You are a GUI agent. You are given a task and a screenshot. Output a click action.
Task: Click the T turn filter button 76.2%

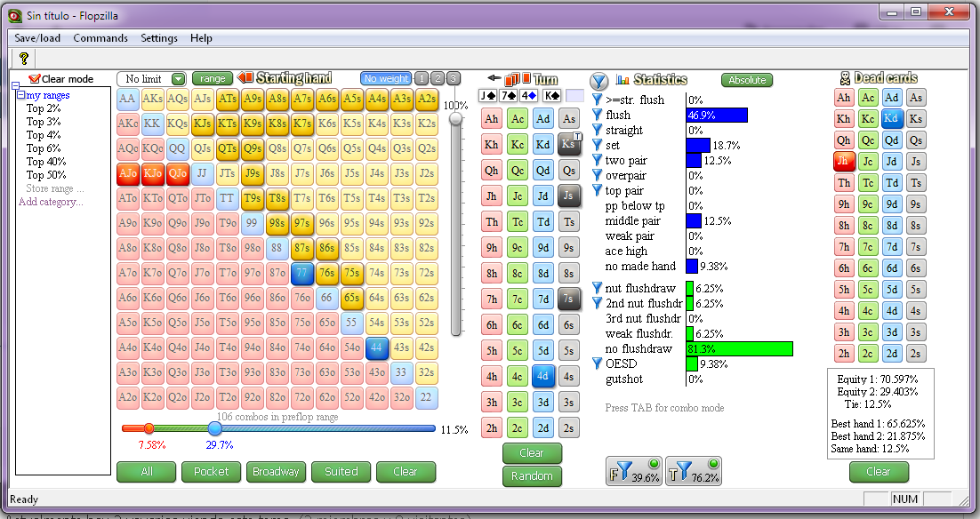point(694,471)
